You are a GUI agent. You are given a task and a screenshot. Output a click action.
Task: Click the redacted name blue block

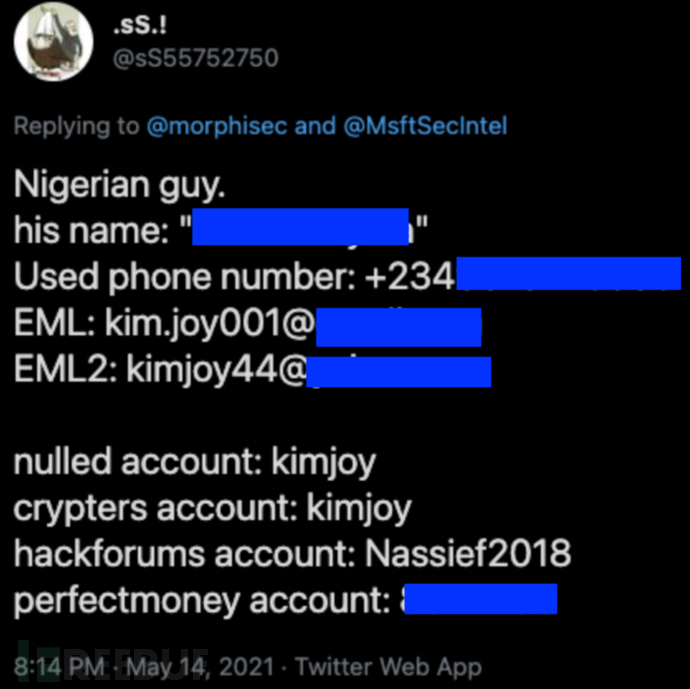tap(300, 227)
